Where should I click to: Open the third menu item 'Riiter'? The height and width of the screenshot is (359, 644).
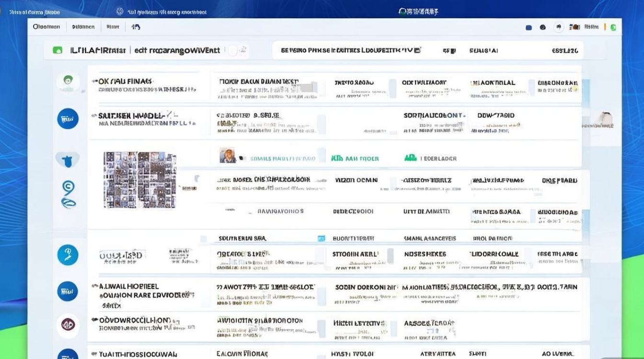(113, 27)
